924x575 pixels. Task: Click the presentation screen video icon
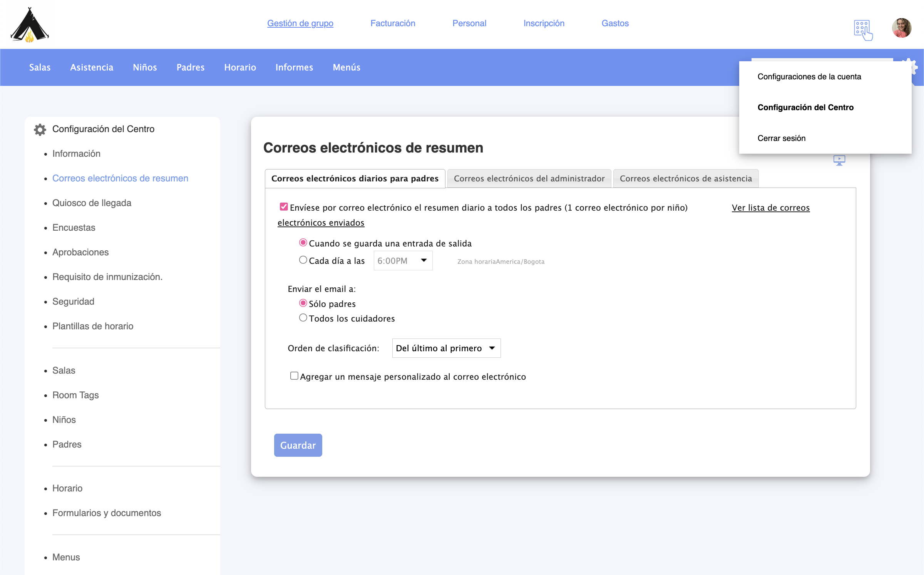839,160
